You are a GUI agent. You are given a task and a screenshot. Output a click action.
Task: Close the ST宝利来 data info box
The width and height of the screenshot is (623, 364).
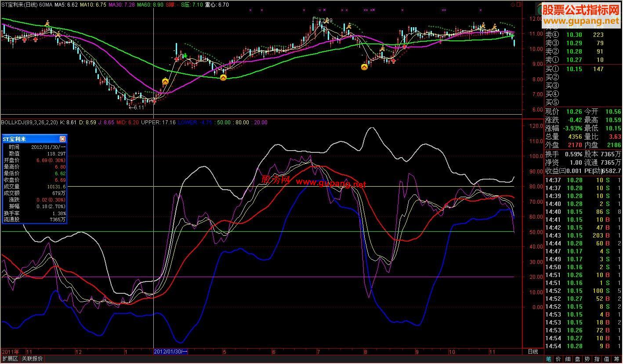[62, 139]
